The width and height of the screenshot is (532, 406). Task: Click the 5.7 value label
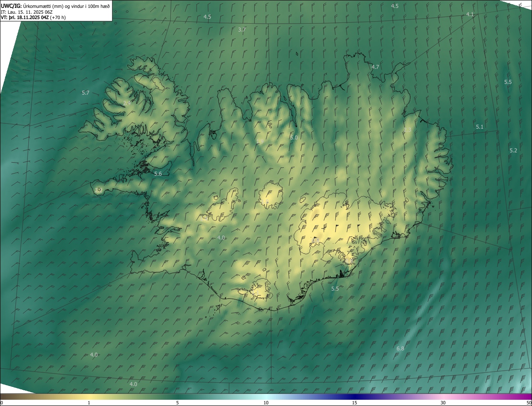pos(86,93)
